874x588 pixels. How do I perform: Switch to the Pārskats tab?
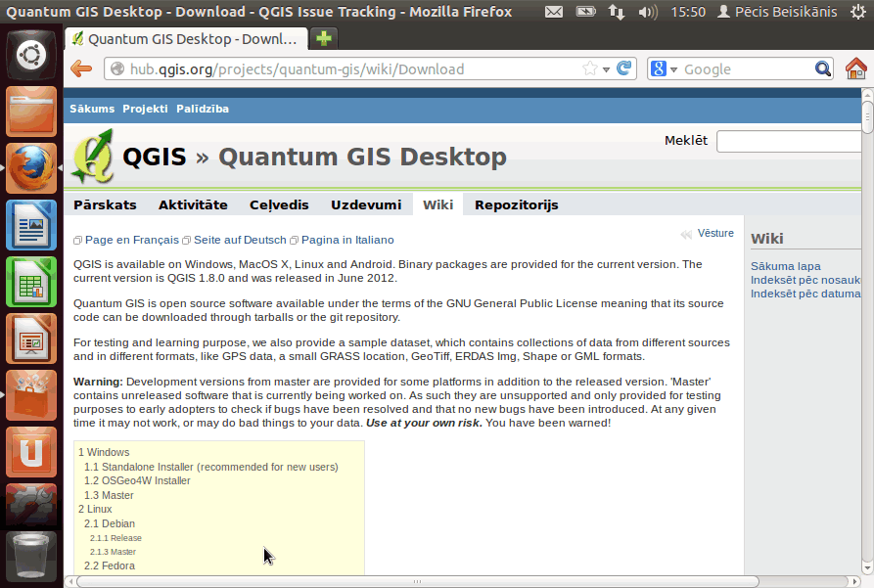point(105,204)
